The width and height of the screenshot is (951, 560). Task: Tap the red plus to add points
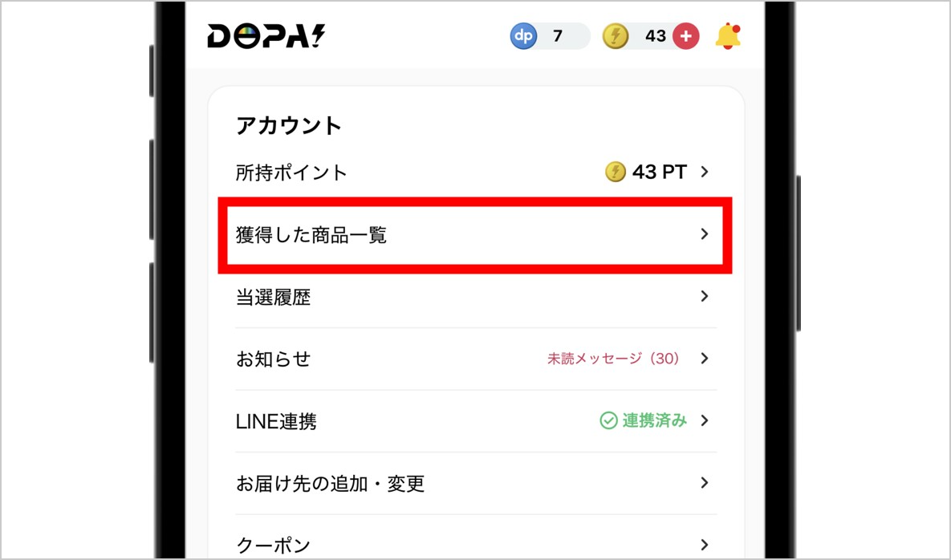tap(686, 35)
